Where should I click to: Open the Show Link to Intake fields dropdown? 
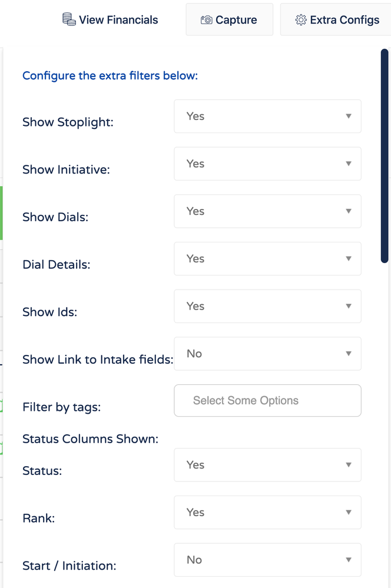pyautogui.click(x=267, y=354)
